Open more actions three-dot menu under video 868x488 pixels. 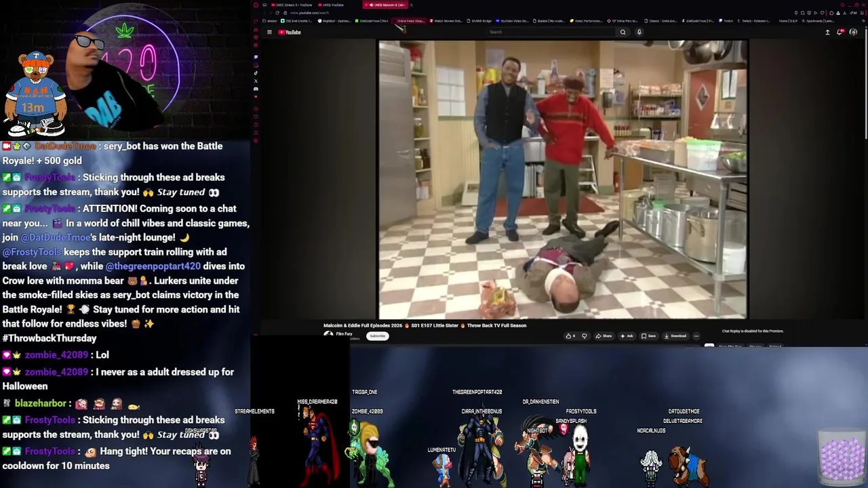tap(696, 335)
